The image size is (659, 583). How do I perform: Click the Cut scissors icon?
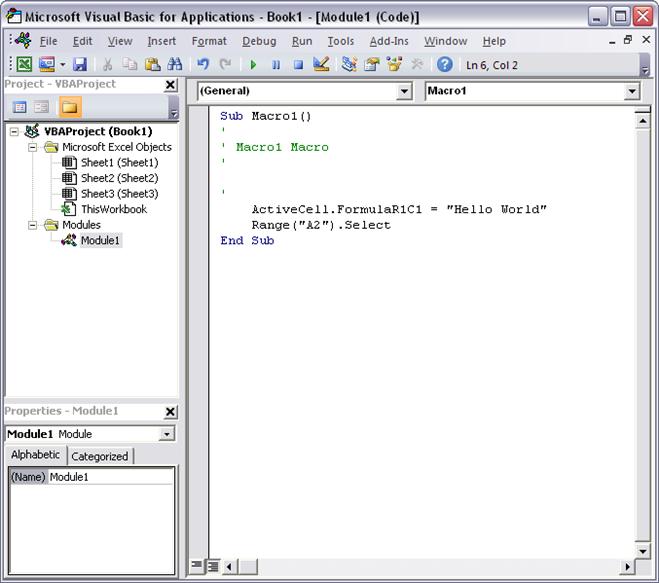(108, 64)
